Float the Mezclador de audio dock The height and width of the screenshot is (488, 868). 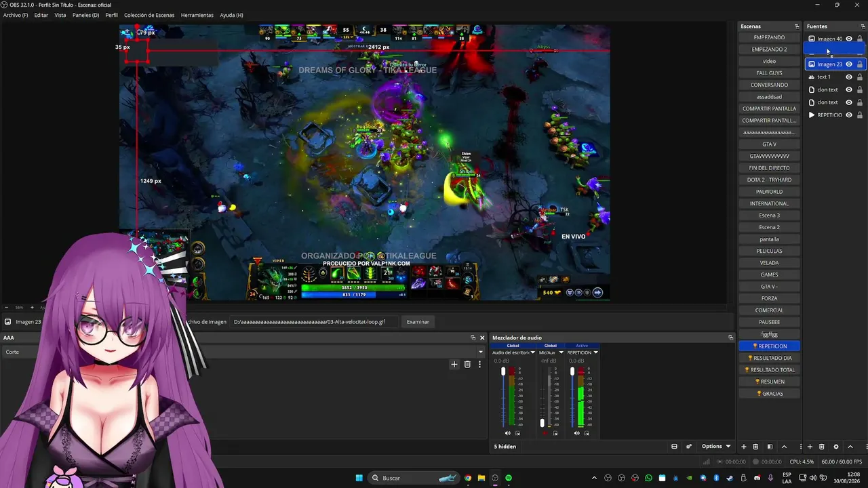730,338
